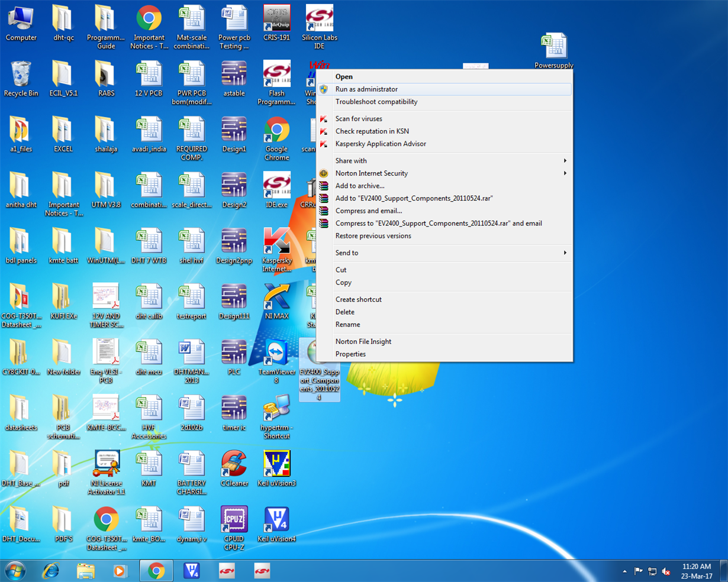The image size is (728, 582).
Task: Select the PLC design file icon
Action: (234, 358)
